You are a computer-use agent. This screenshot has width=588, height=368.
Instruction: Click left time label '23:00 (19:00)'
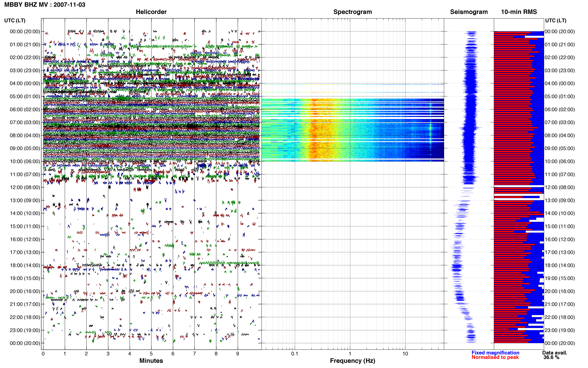click(25, 330)
